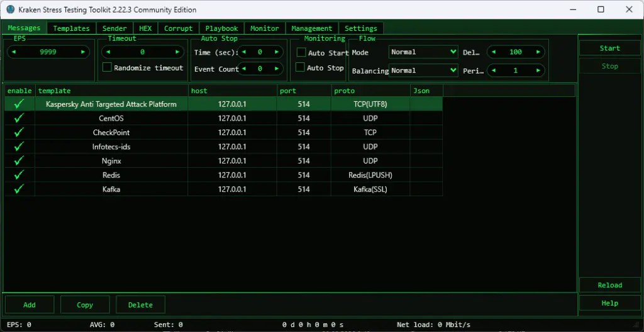Click the Kafka(SSL) proto cell
The image size is (644, 332).
[x=370, y=189]
